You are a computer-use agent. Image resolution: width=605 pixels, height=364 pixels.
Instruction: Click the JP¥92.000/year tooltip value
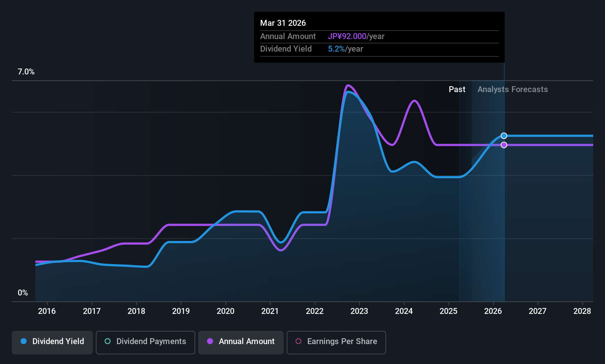[x=356, y=36]
